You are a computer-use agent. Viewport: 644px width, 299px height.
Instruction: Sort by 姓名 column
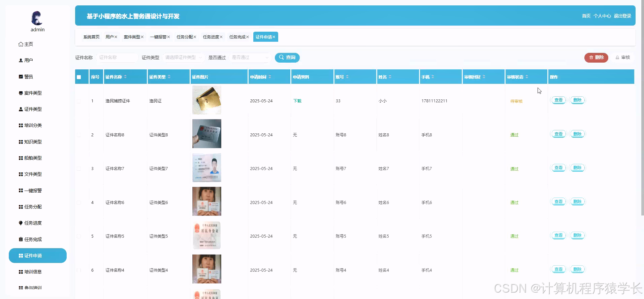(x=390, y=77)
